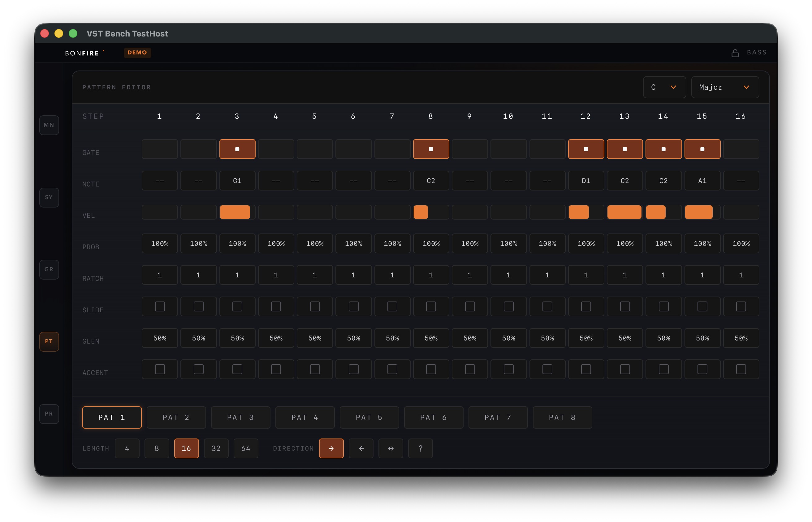Click the DEMO badge
Viewport: 812px width, 522px height.
(137, 53)
